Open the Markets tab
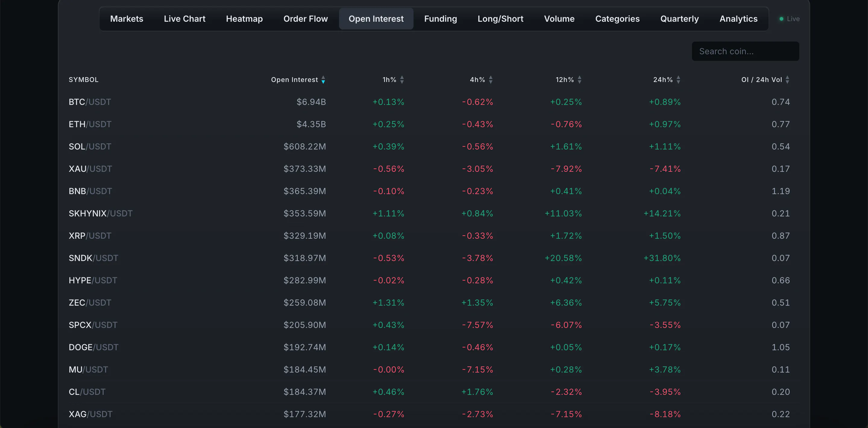The image size is (868, 428). tap(127, 19)
